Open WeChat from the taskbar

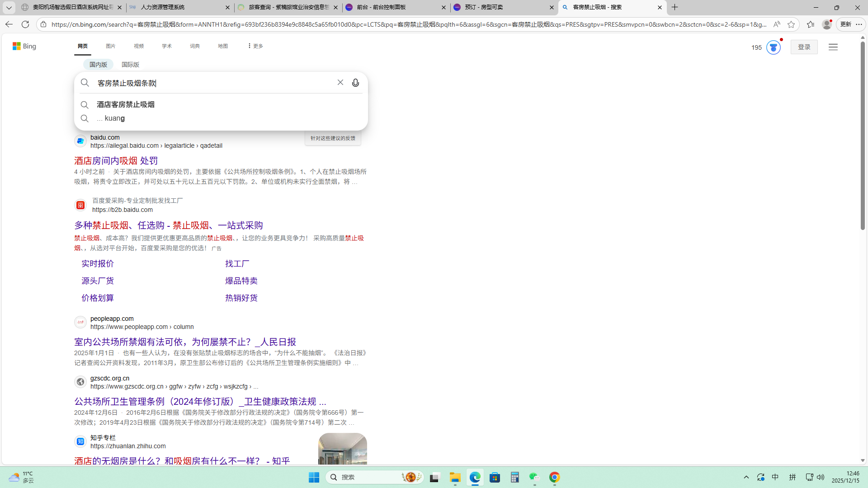534,477
